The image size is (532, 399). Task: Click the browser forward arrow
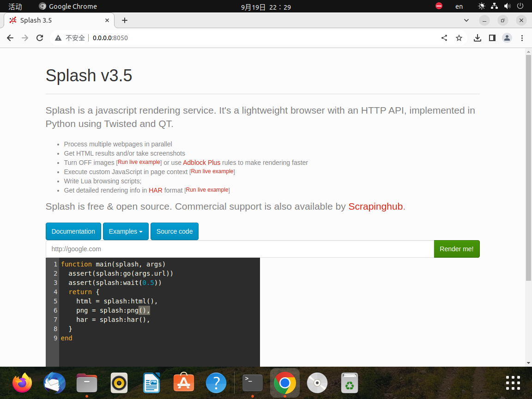pos(25,38)
